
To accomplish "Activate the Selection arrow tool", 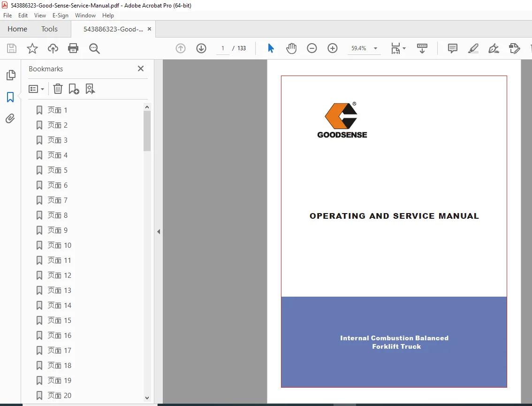I will click(x=271, y=48).
